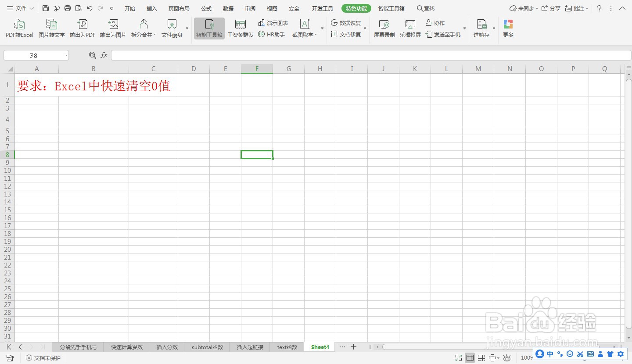Jump to first sheet navigation arrow
This screenshot has width=632, height=364.
pos(9,347)
